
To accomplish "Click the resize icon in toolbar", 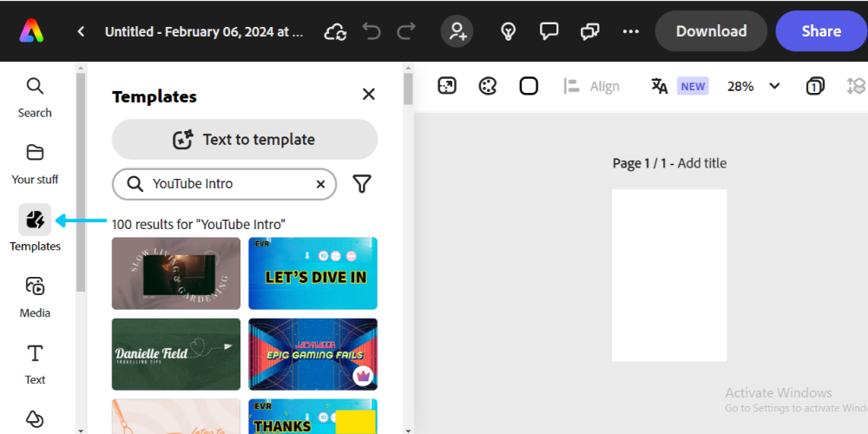I will click(447, 86).
